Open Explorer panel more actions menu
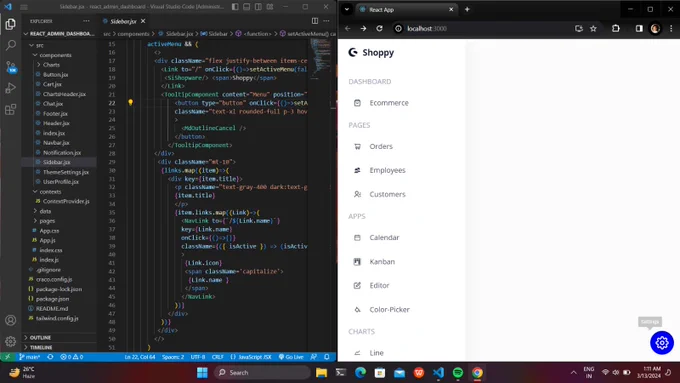 [86, 21]
